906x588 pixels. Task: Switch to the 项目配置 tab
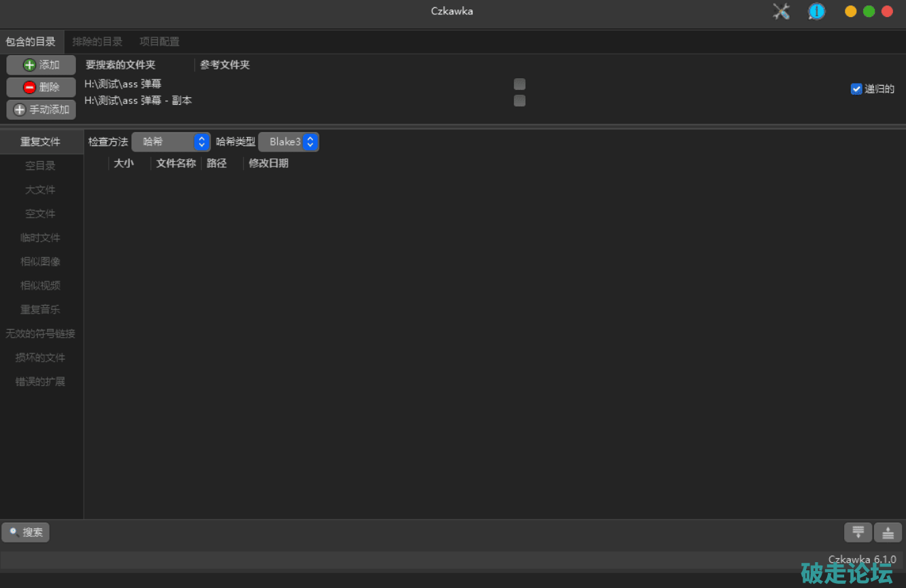coord(160,41)
